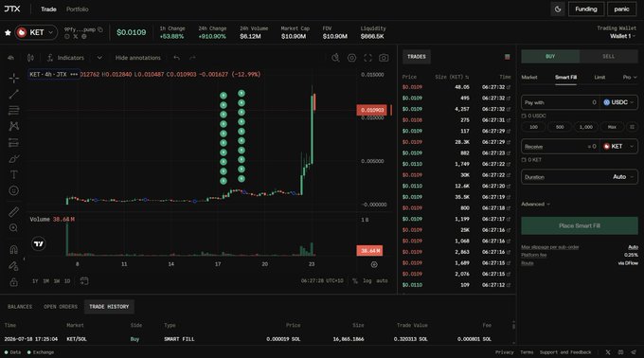Select the TRADES panel tab

(x=417, y=57)
